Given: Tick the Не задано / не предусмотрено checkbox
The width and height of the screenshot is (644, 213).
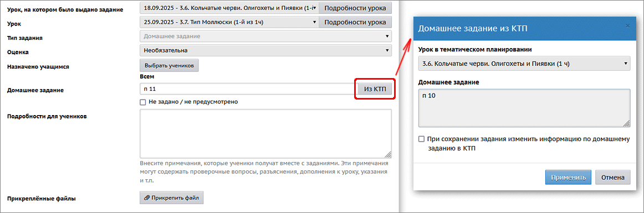Looking at the screenshot, I should [143, 102].
